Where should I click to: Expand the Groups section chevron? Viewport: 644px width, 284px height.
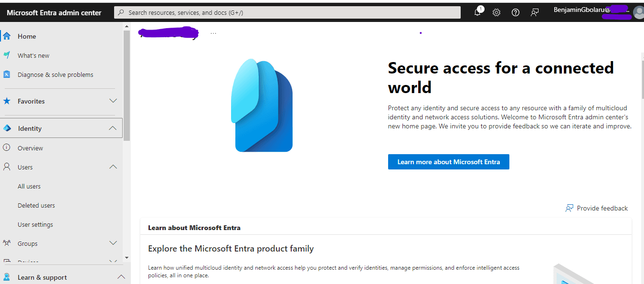coord(113,243)
